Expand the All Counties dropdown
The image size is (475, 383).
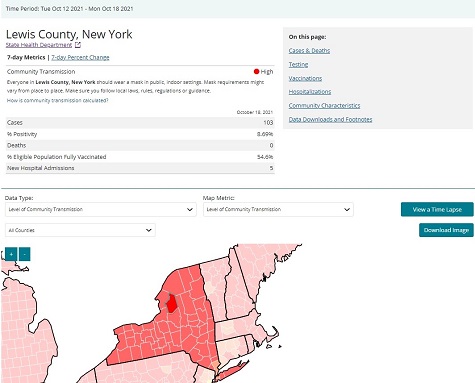(80, 230)
